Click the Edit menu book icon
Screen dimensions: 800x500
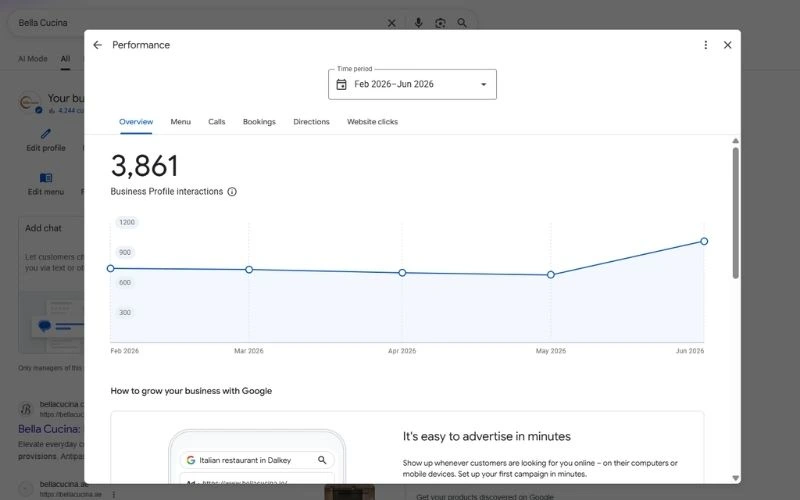pyautogui.click(x=46, y=178)
